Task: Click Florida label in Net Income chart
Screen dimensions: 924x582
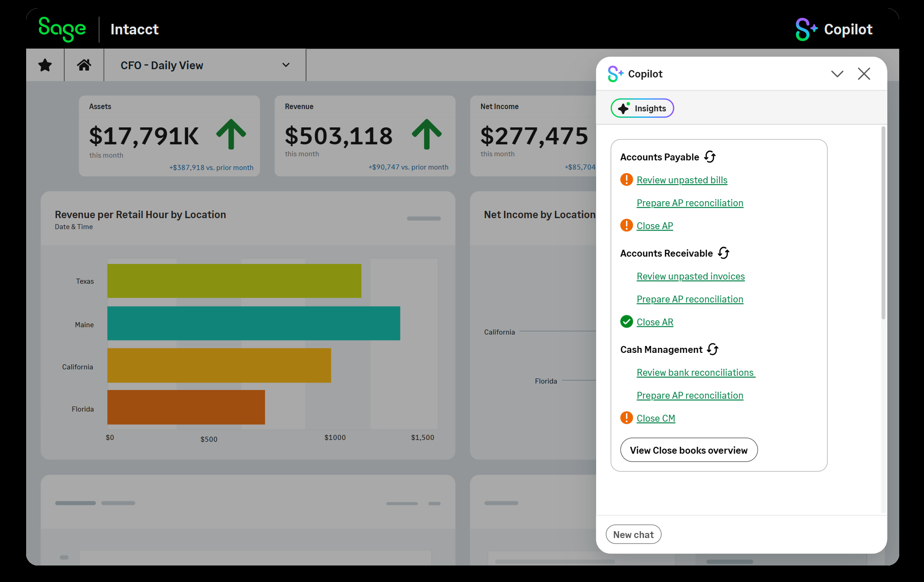Action: pos(546,381)
